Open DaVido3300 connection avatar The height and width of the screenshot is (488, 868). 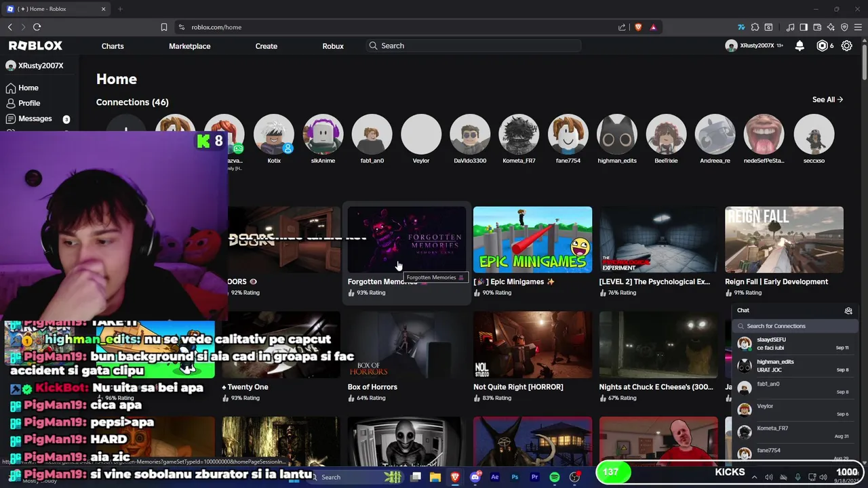pos(470,134)
